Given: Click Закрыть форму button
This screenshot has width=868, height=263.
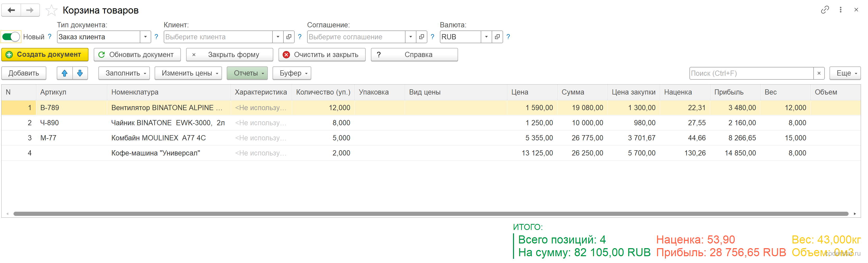Looking at the screenshot, I should [x=230, y=55].
